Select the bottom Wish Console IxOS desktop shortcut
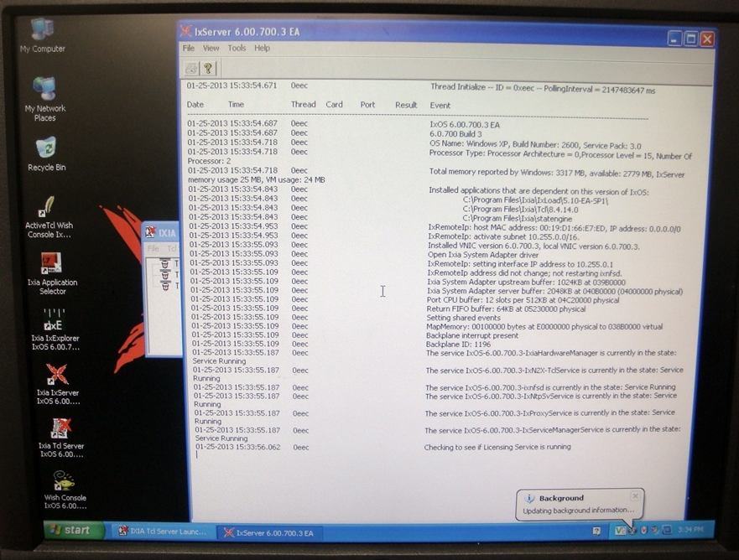Image resolution: width=739 pixels, height=560 pixels. click(x=65, y=490)
